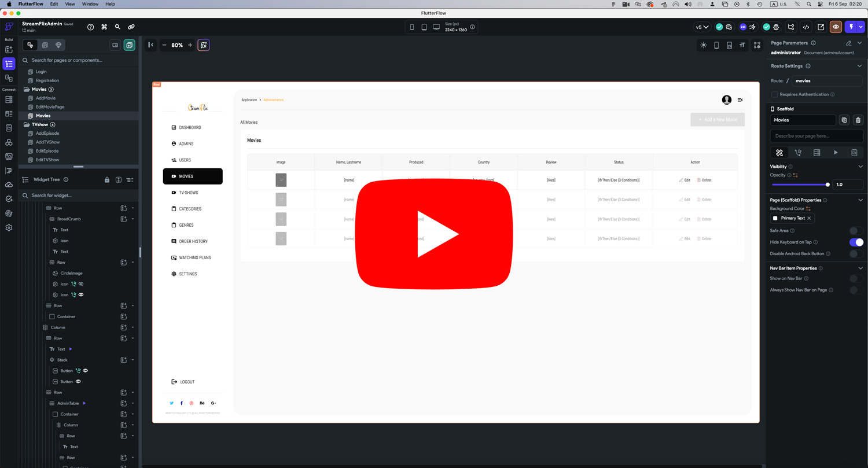
Task: Open the Help menu in menu bar
Action: click(110, 4)
